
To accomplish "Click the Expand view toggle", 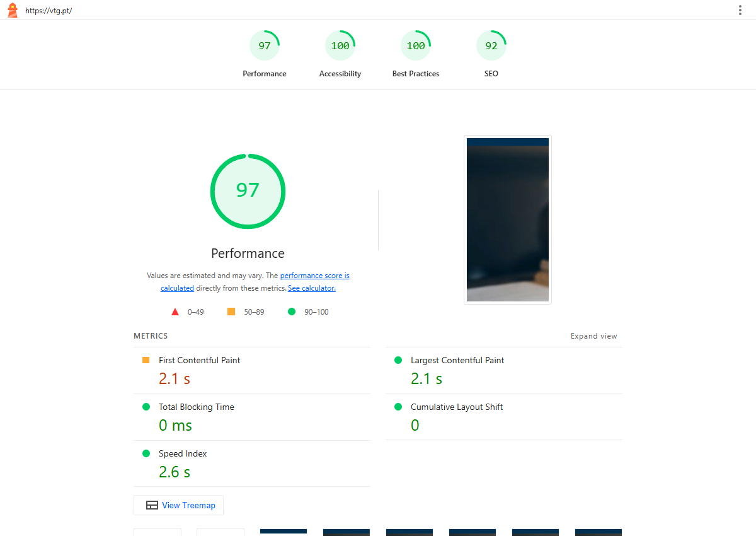I will tap(594, 336).
